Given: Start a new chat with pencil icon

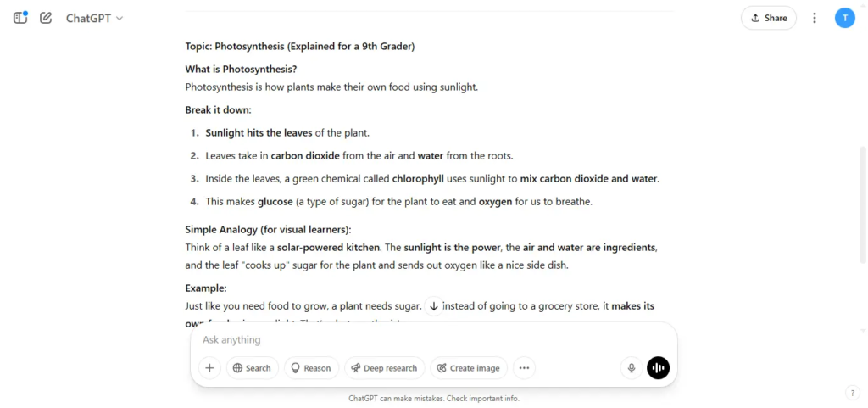Looking at the screenshot, I should pos(46,18).
